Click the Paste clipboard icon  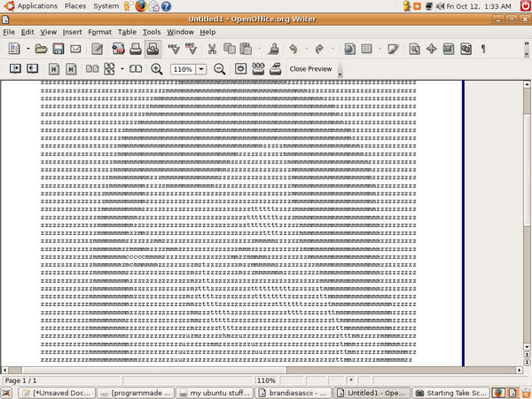(x=246, y=49)
